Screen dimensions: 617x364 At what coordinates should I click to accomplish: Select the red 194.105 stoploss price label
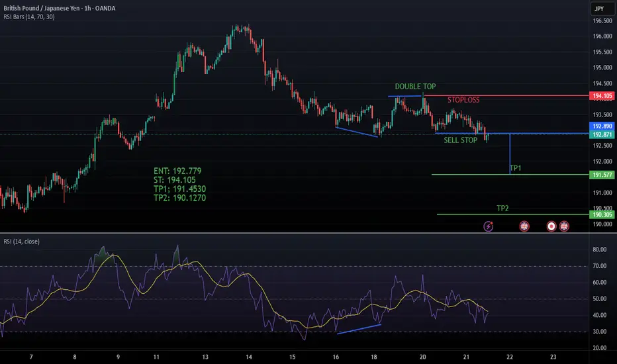[x=602, y=96]
